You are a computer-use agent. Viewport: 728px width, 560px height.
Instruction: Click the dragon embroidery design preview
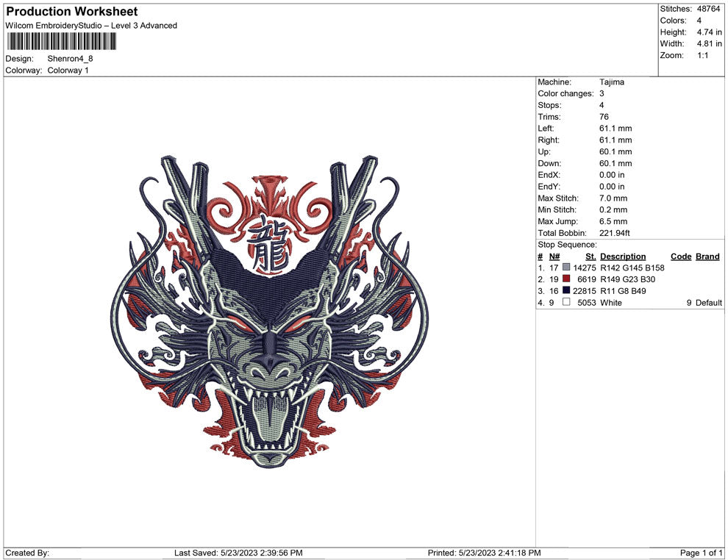pyautogui.click(x=270, y=312)
